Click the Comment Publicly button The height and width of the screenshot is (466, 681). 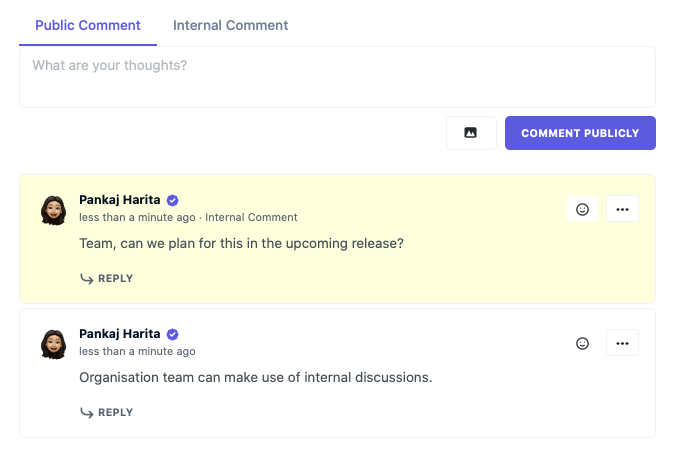(x=580, y=133)
